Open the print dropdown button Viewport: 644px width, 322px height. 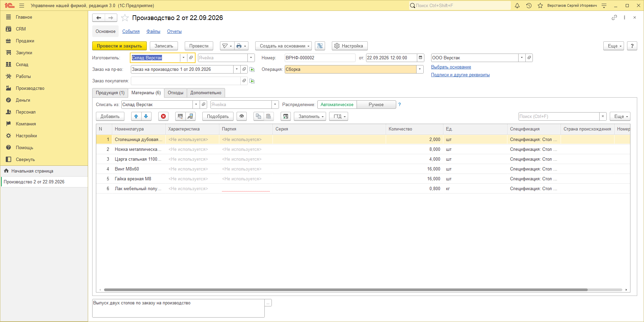coord(241,46)
